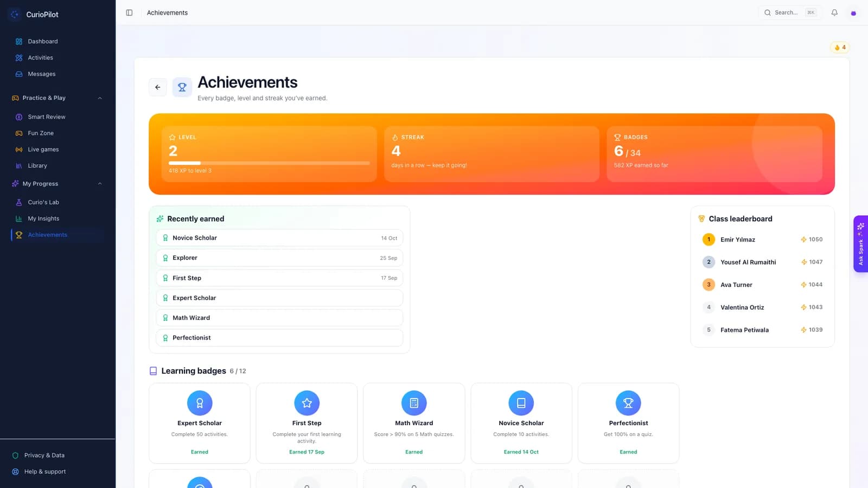The height and width of the screenshot is (488, 868).
Task: Click the Novice Scholar book badge icon
Action: tap(521, 403)
